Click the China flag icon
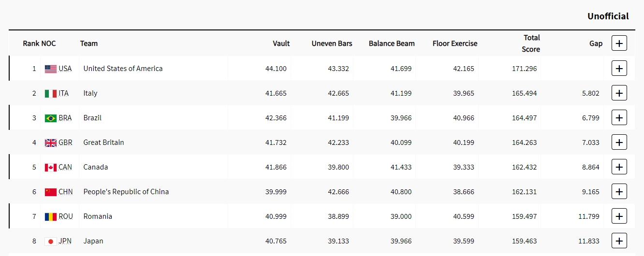 (x=51, y=192)
